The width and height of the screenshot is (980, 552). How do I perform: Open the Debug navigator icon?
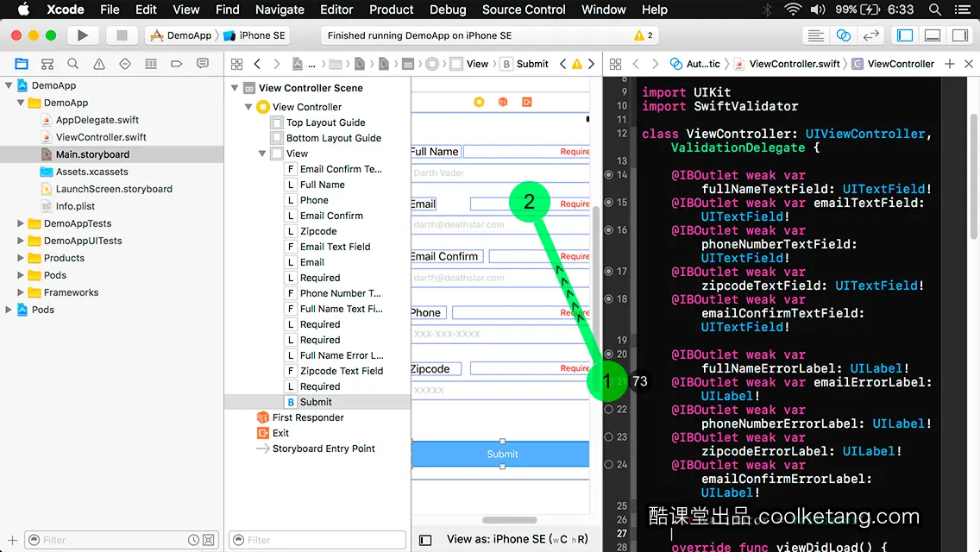tap(151, 64)
